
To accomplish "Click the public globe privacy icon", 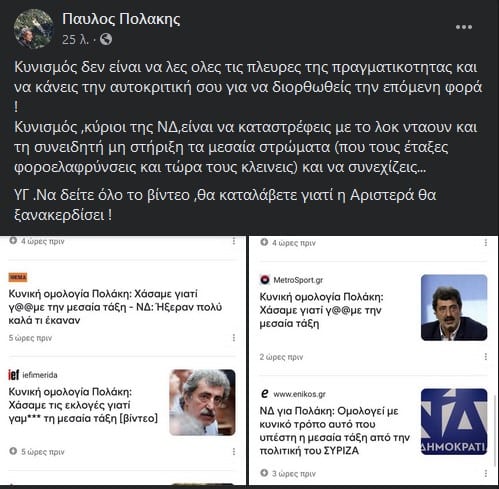I will [x=106, y=39].
